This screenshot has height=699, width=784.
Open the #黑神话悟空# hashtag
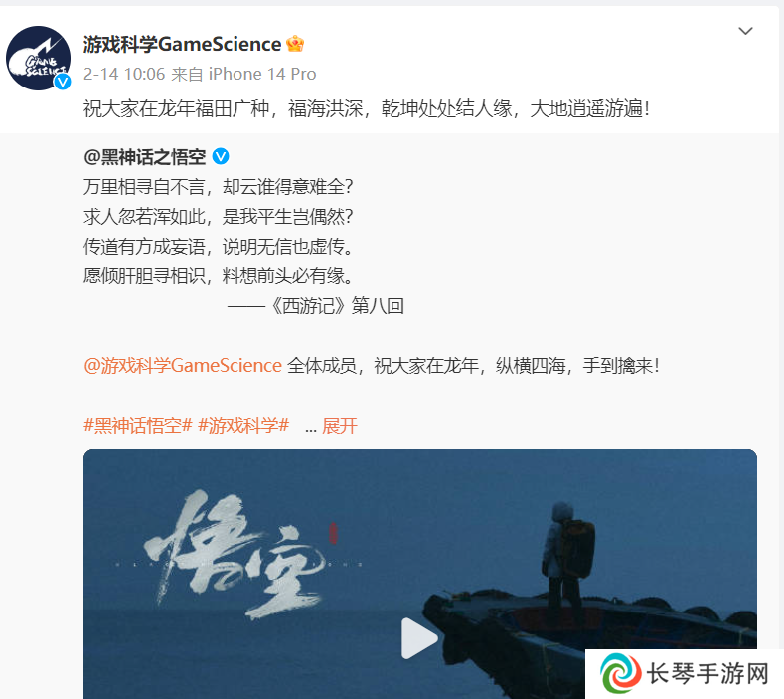(x=137, y=426)
